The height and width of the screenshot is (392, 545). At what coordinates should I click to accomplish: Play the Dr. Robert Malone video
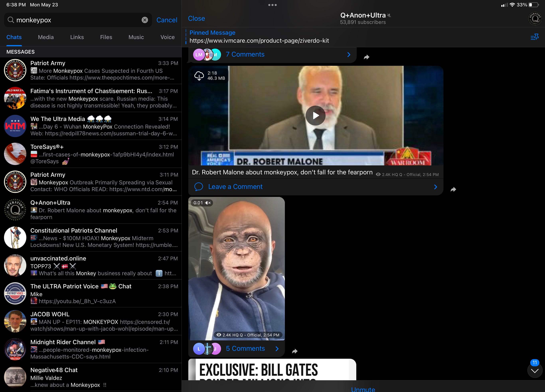[x=316, y=115]
